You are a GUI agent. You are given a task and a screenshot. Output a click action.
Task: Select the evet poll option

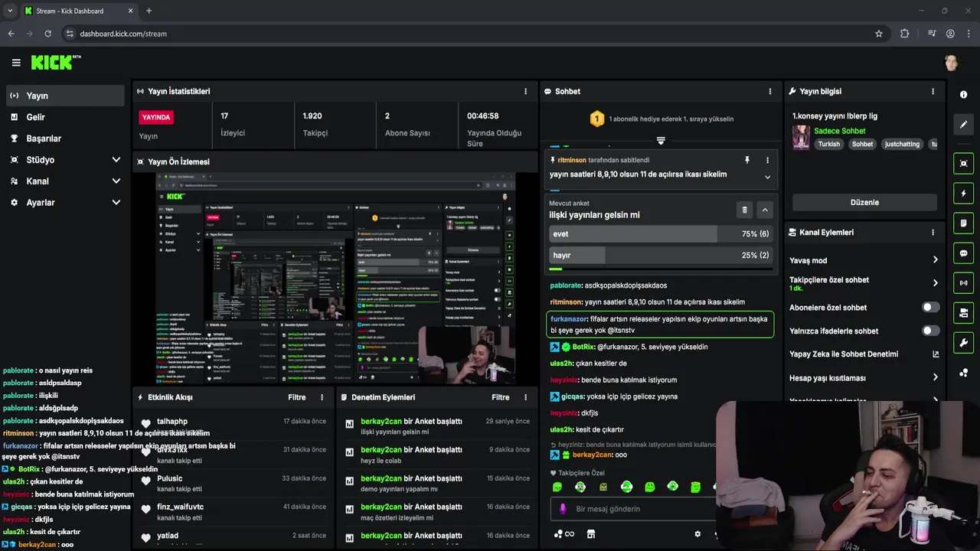[661, 234]
